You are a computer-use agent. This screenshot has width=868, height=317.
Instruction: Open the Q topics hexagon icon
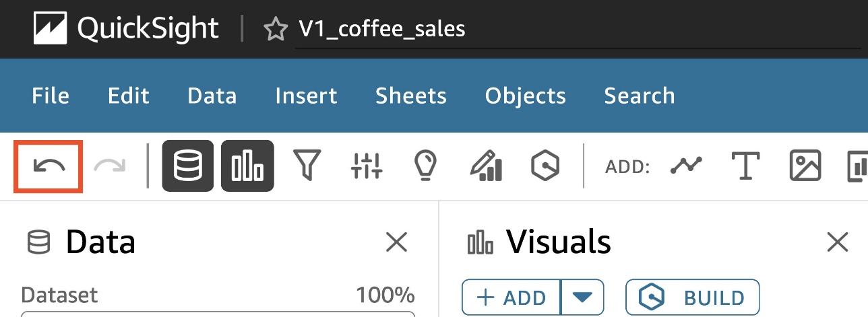546,166
